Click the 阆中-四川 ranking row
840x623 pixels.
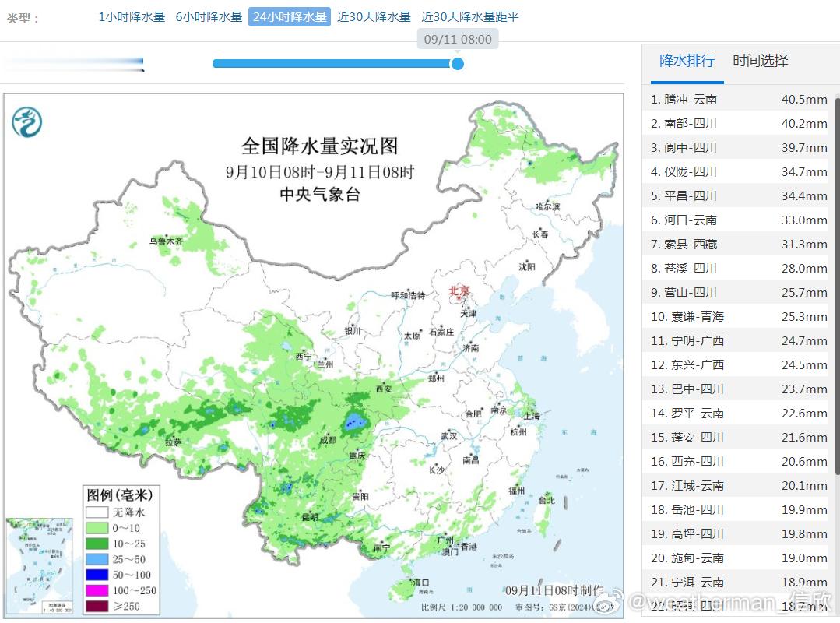(x=740, y=148)
